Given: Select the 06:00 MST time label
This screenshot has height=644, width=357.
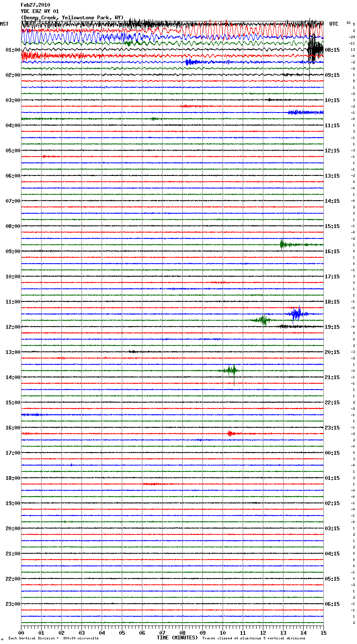Looking at the screenshot, I should 13,176.
